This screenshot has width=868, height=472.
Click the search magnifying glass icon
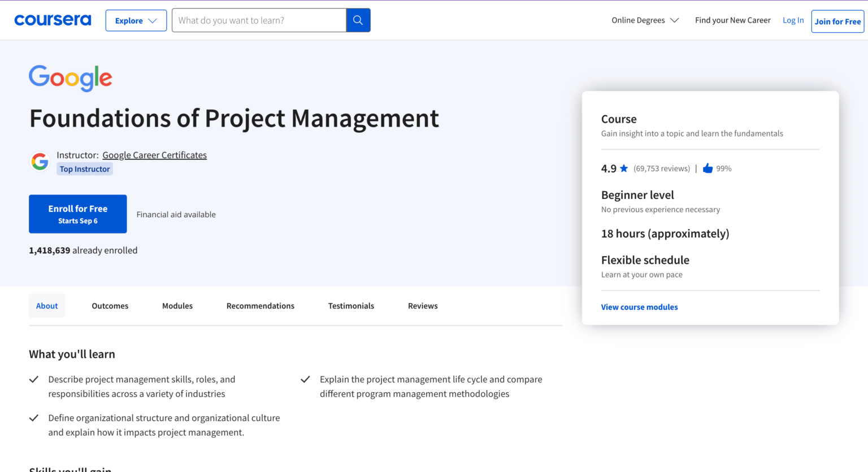point(358,20)
